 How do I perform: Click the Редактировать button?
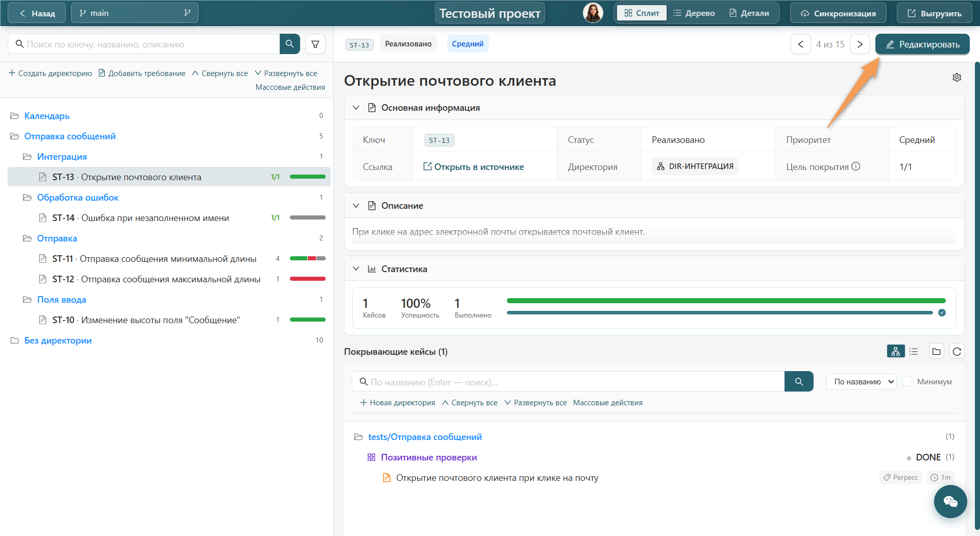[x=922, y=44]
